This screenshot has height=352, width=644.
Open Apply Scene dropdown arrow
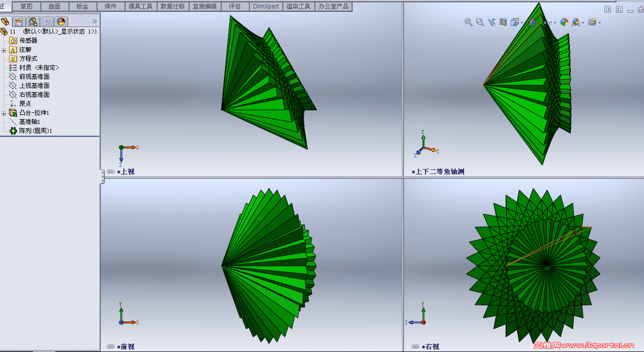tap(583, 23)
